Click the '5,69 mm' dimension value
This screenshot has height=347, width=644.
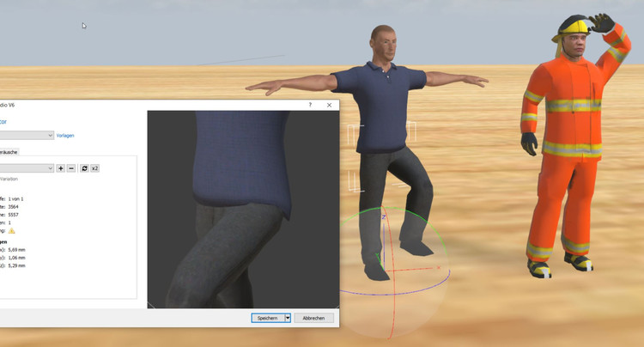[x=17, y=250]
